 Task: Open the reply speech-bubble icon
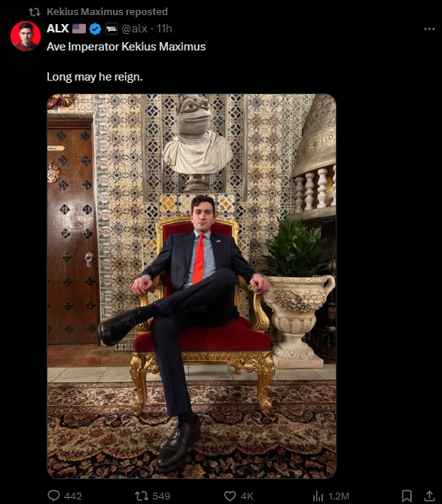[x=53, y=496]
